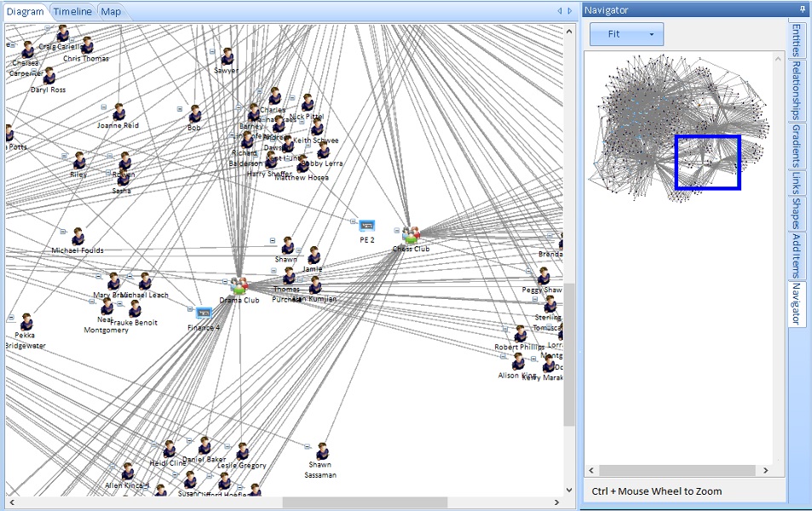Open the Relationships side tab
Image resolution: width=812 pixels, height=511 pixels.
pyautogui.click(x=798, y=88)
